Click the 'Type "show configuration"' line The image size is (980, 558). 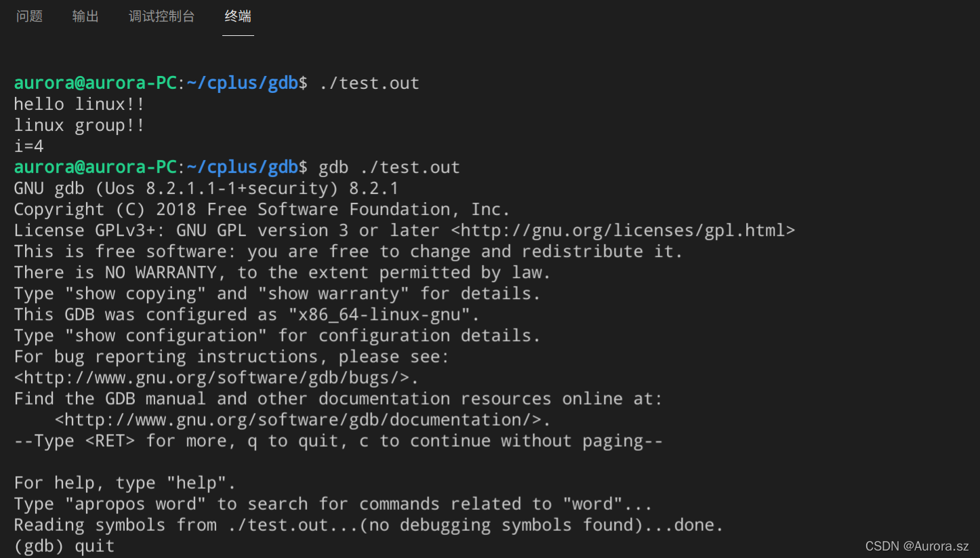pyautogui.click(x=277, y=336)
